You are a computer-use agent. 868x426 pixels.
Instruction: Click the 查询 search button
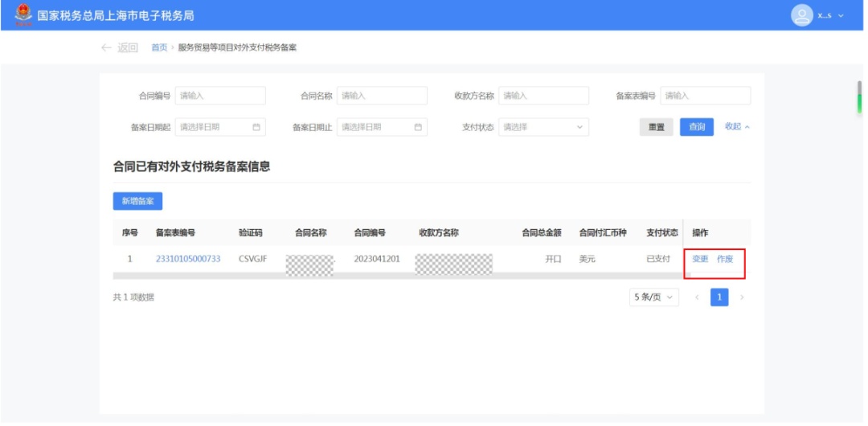point(697,127)
